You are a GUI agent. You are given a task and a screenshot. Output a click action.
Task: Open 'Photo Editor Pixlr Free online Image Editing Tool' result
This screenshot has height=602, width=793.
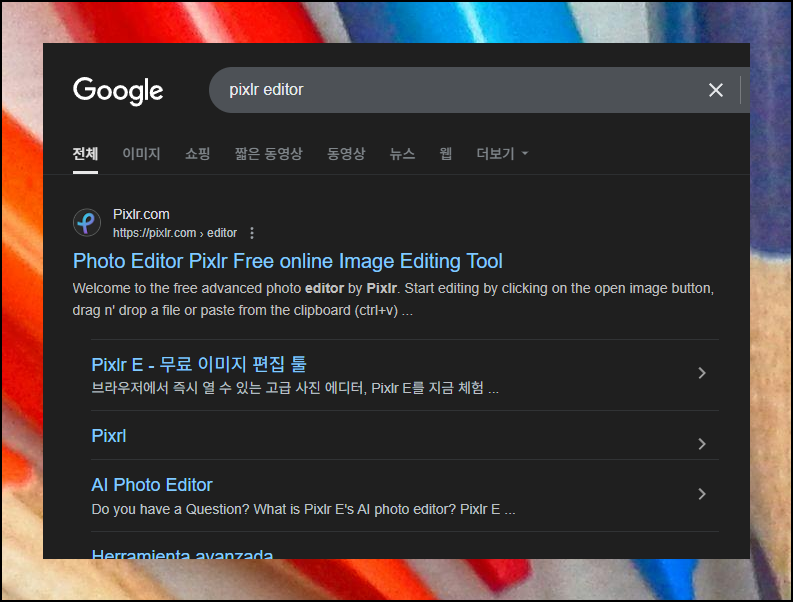point(287,261)
